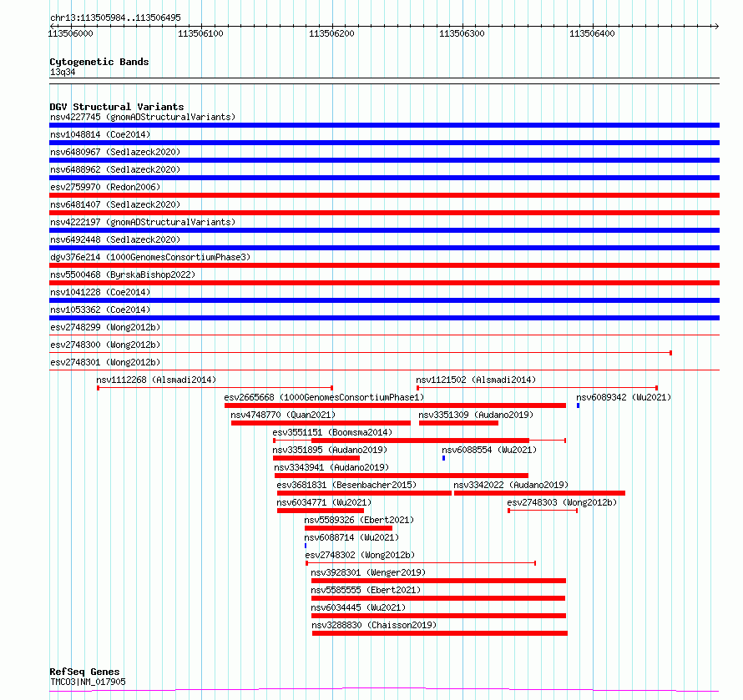
Task: Open variant nsv6088714 (Wu2021)
Action: click(351, 537)
